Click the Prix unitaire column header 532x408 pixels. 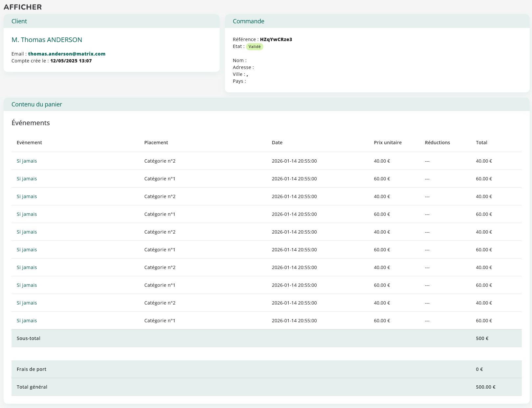point(388,143)
